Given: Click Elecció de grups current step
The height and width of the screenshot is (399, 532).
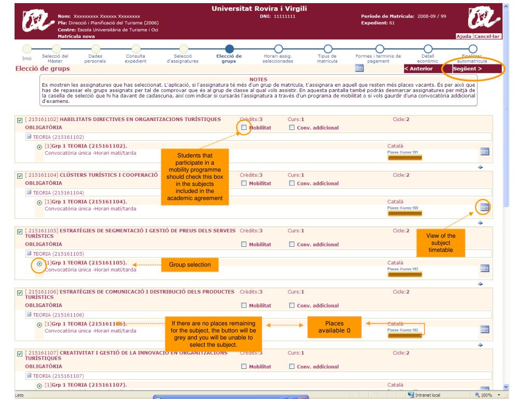Looking at the screenshot, I should [229, 49].
